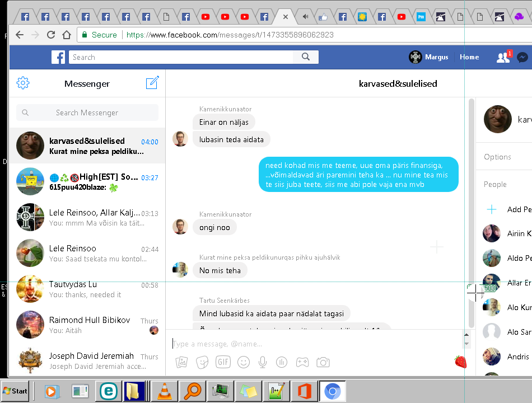Click Options in the right panel
The width and height of the screenshot is (532, 403).
pyautogui.click(x=497, y=157)
